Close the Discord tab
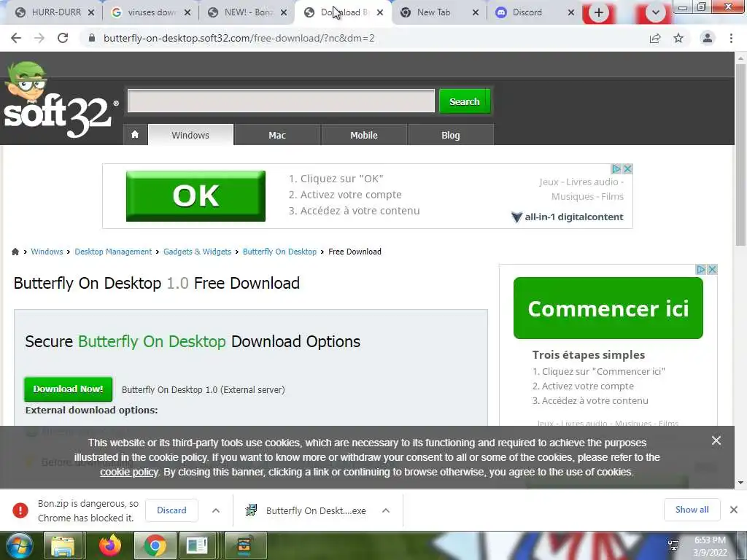The image size is (747, 560). (x=570, y=13)
